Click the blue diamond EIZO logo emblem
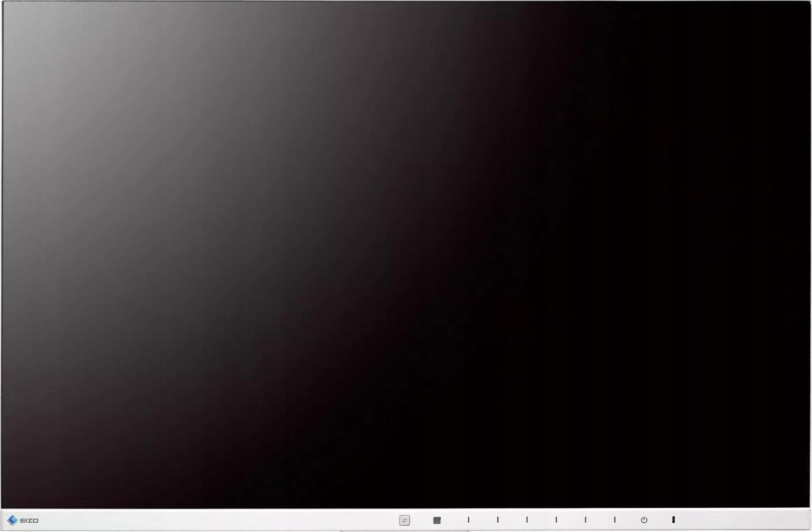This screenshot has width=812, height=532. pos(13,520)
